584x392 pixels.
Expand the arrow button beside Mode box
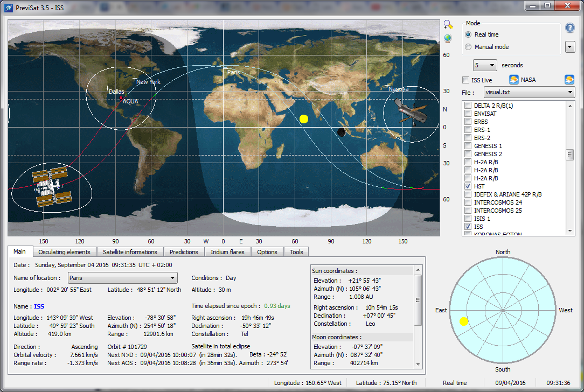coord(570,47)
